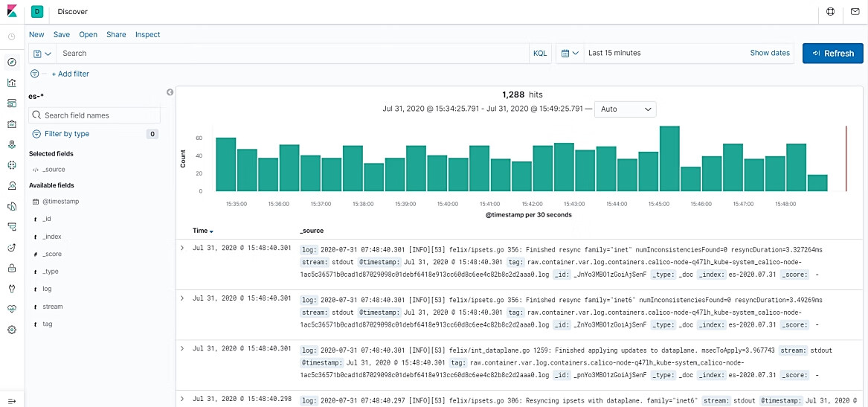Image resolution: width=868 pixels, height=407 pixels.
Task: Open Dashboard from the sidebar icon
Action: click(12, 103)
